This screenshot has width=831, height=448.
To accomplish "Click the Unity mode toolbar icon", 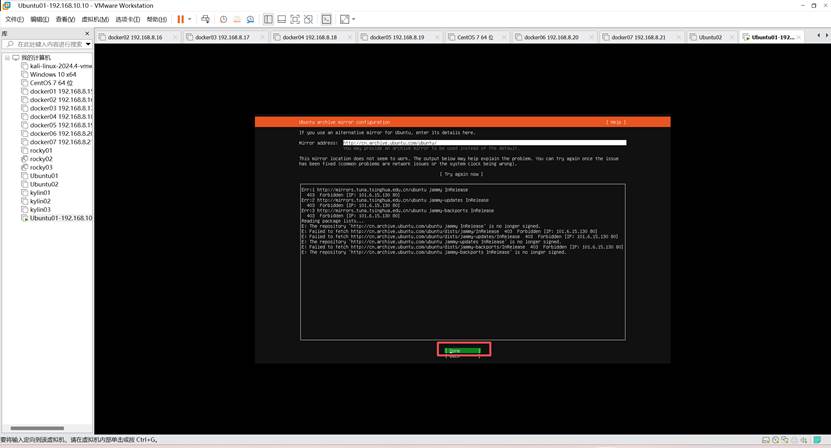I will pos(308,19).
